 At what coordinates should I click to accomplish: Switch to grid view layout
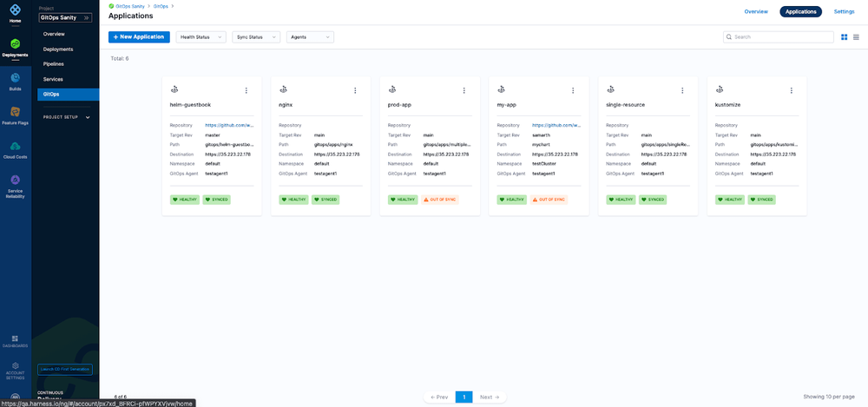point(844,37)
